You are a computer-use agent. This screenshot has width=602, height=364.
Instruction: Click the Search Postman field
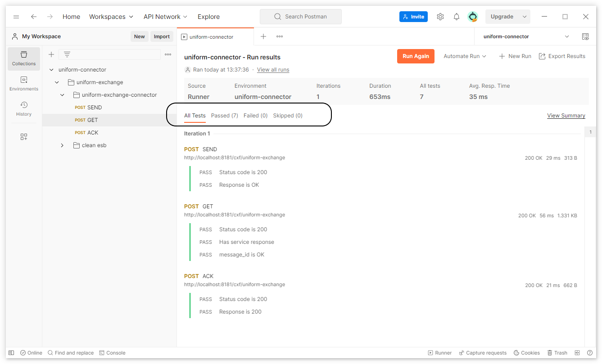(301, 17)
